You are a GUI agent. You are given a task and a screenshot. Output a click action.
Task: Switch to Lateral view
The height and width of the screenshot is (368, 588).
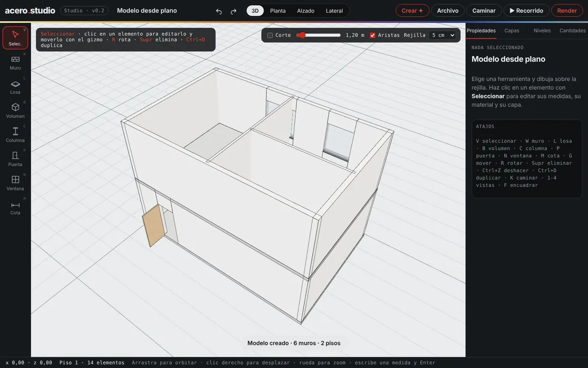pyautogui.click(x=334, y=11)
